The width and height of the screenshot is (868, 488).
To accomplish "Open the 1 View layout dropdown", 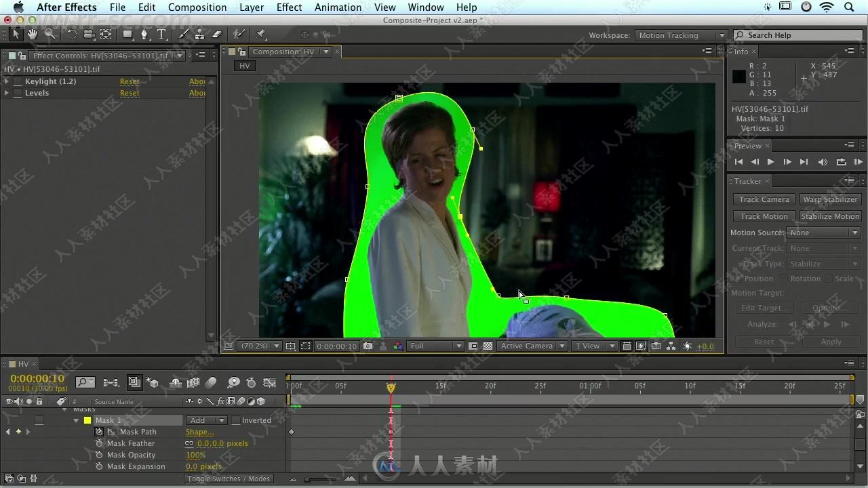I will 594,346.
